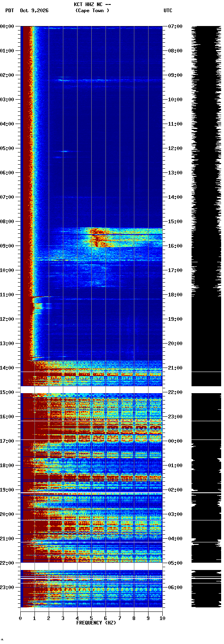224x644 pixels.
Task: Click the PDT time label '22:00'
Action: 7,563
